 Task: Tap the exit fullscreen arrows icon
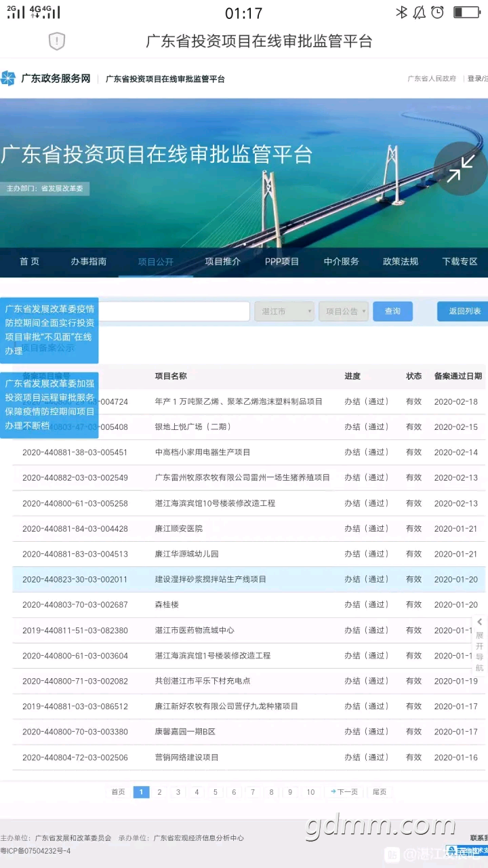pyautogui.click(x=460, y=169)
